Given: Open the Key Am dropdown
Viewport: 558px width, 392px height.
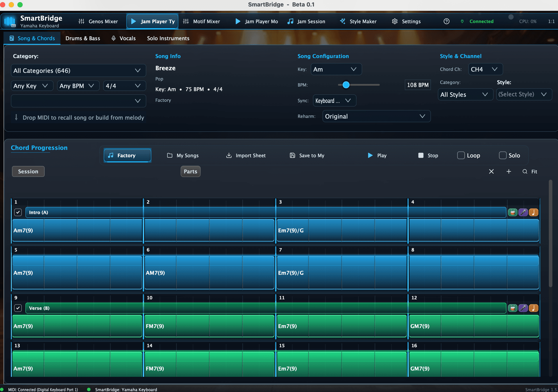Looking at the screenshot, I should point(336,69).
